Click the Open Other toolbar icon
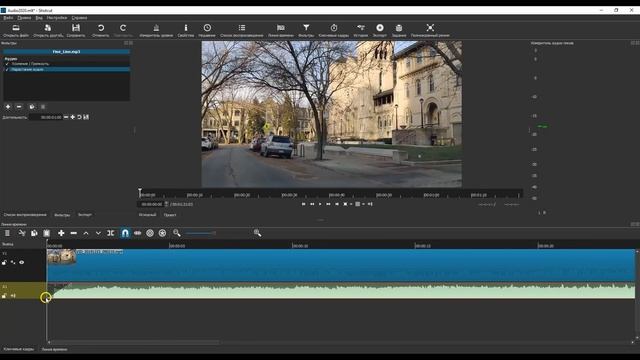The width and height of the screenshot is (640, 360). [48, 28]
